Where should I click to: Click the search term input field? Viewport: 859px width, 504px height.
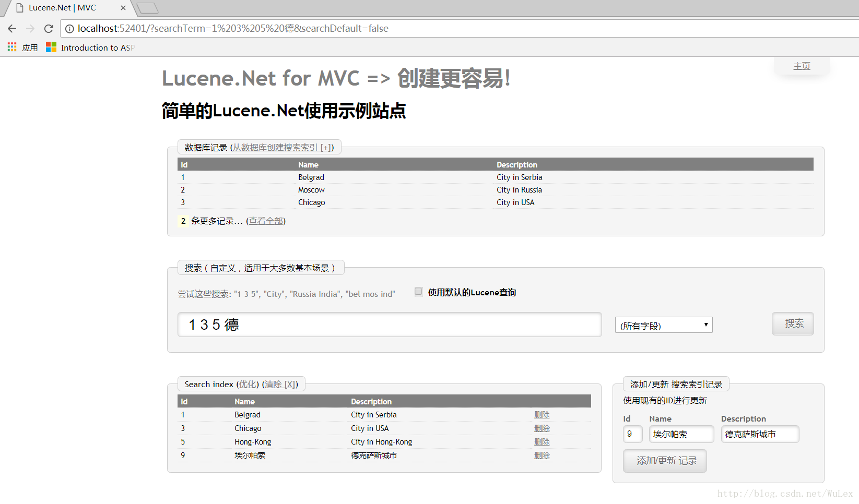[390, 325]
